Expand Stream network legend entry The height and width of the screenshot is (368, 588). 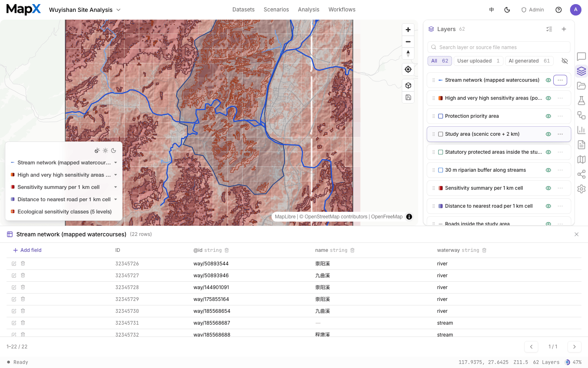[x=116, y=163]
